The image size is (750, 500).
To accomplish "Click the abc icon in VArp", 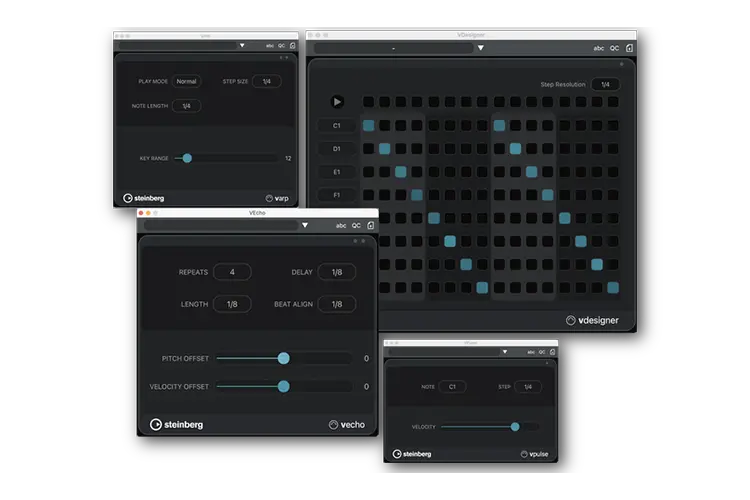I will point(270,46).
